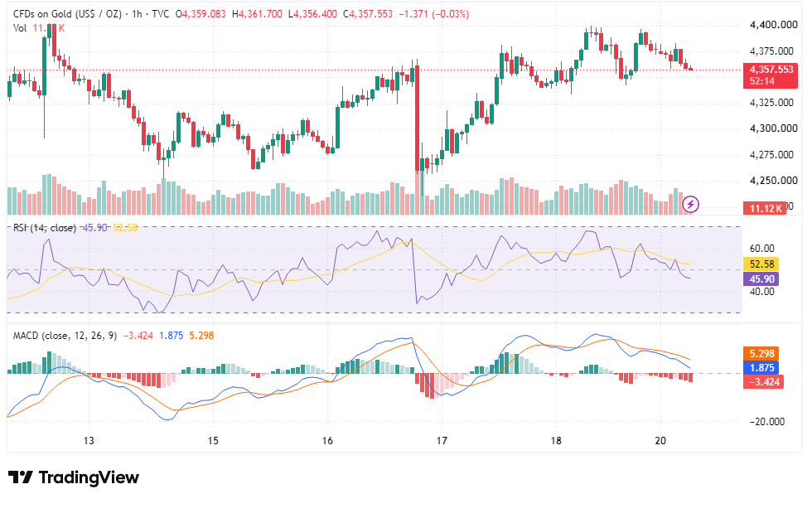Select the CFDs on Gold symbol title
This screenshot has width=812, height=523.
pos(67,14)
